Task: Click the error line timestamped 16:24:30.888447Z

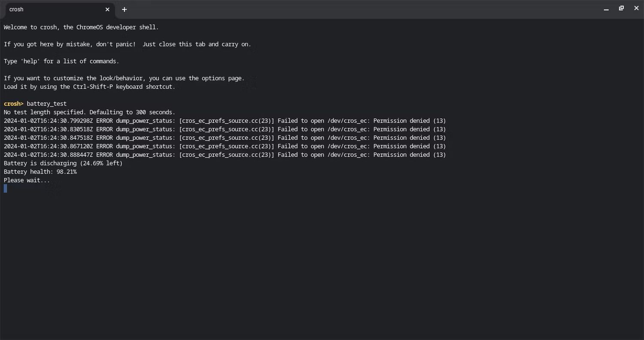Action: tap(225, 155)
